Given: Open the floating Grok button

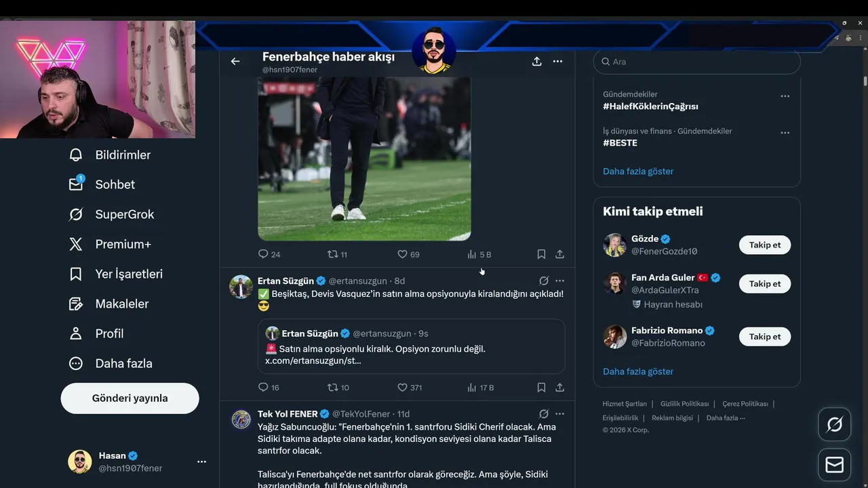Looking at the screenshot, I should pos(834,425).
